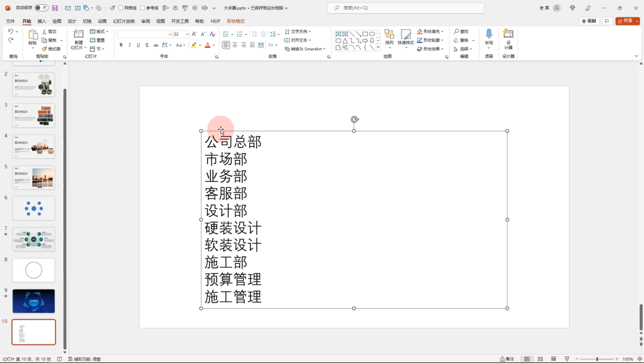
Task: Click the Record (录制) button
Action: 589,21
